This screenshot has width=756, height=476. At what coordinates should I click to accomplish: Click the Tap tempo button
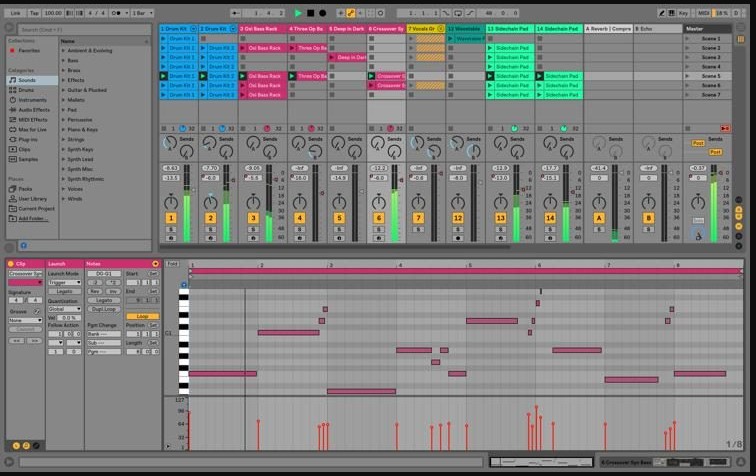tap(33, 12)
